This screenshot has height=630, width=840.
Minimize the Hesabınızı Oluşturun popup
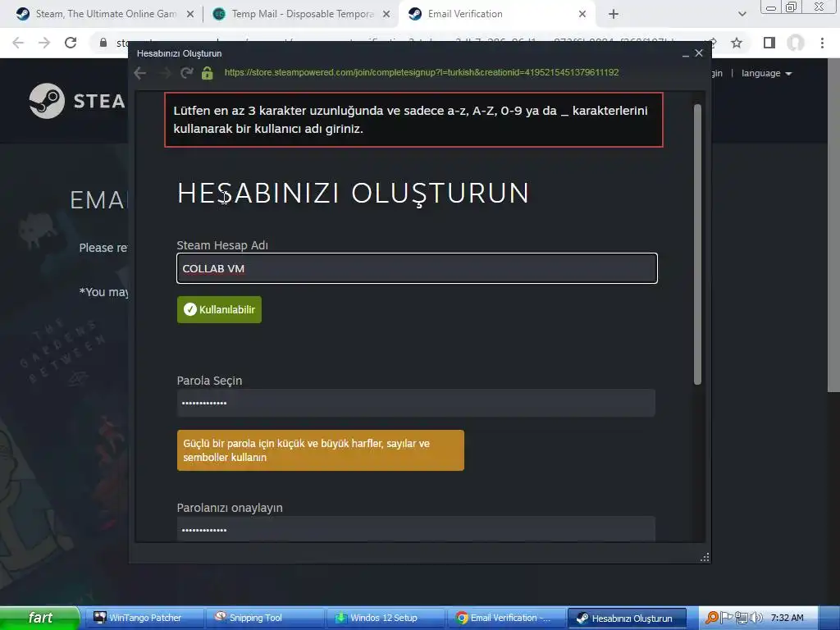(x=685, y=53)
